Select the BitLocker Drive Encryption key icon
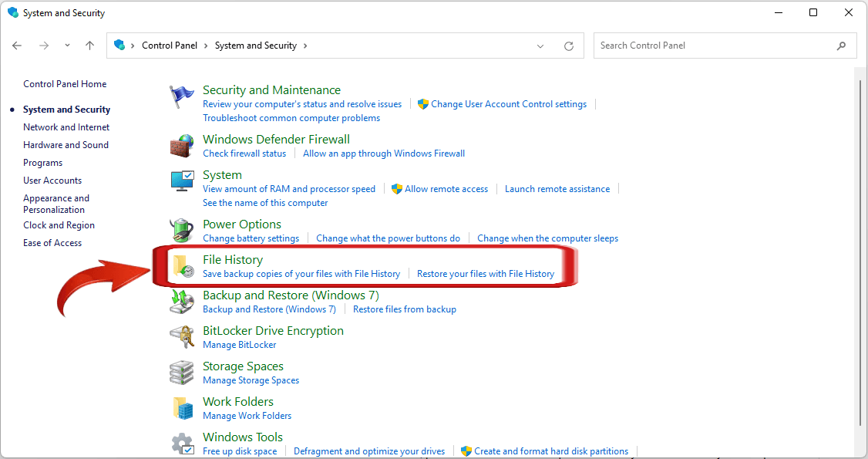This screenshot has height=459, width=868. (182, 336)
